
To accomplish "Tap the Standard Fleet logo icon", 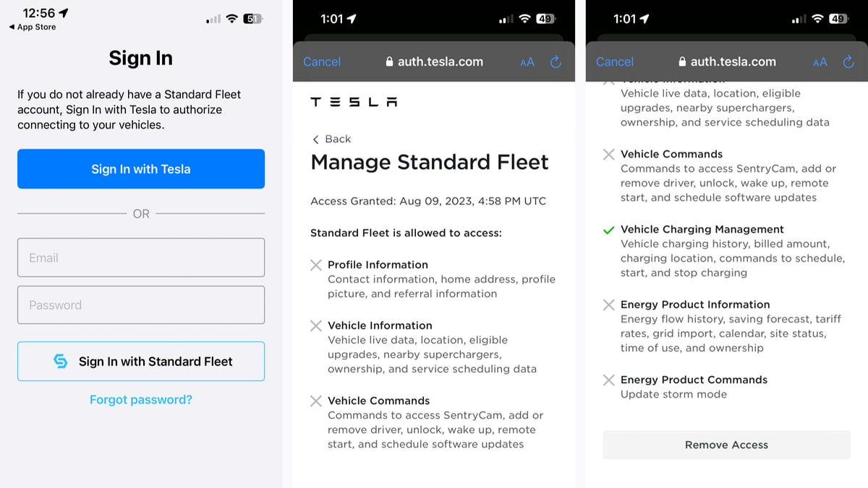I will coord(61,361).
